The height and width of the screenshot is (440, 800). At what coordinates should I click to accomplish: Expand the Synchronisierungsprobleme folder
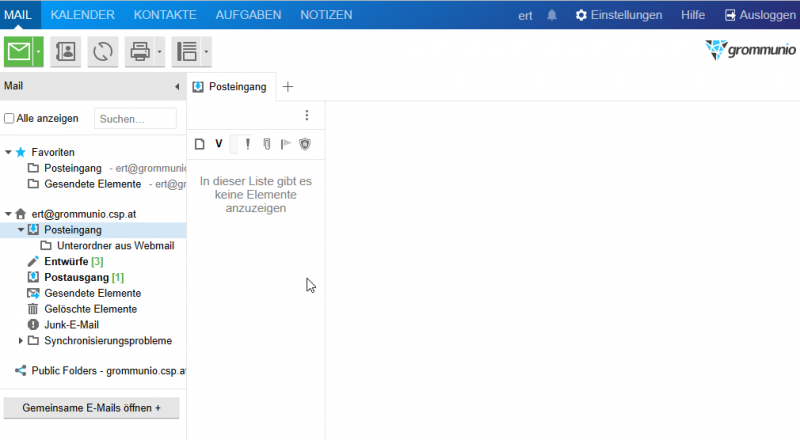21,341
